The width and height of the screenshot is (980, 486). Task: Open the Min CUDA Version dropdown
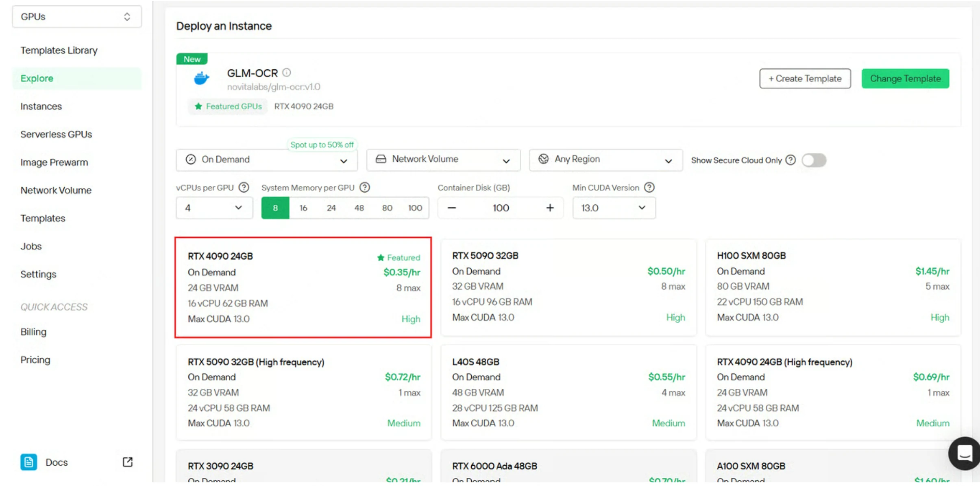614,208
